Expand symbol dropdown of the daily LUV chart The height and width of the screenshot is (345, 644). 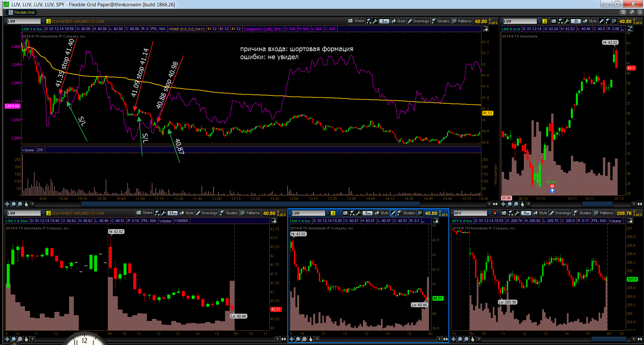tap(539, 21)
